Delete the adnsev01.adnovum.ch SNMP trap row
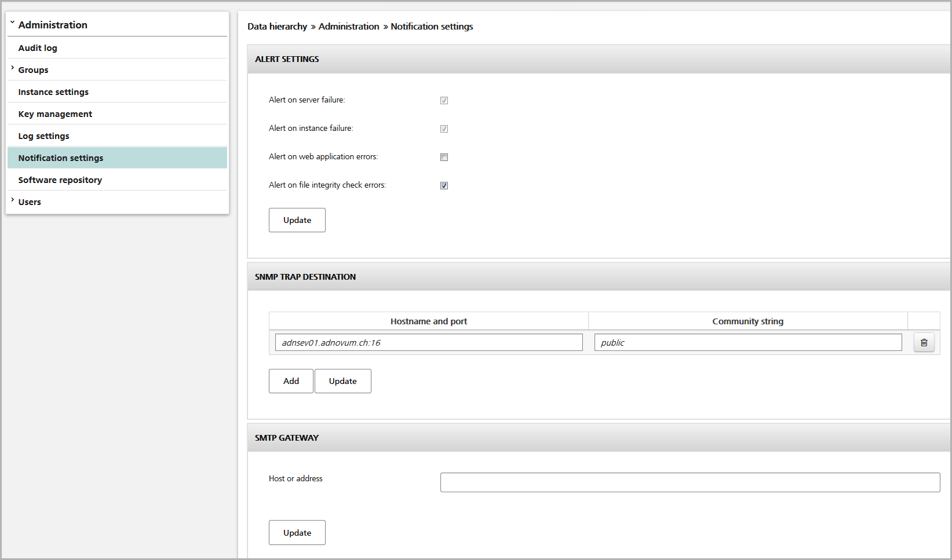Screen dimensions: 952x560 [924, 343]
